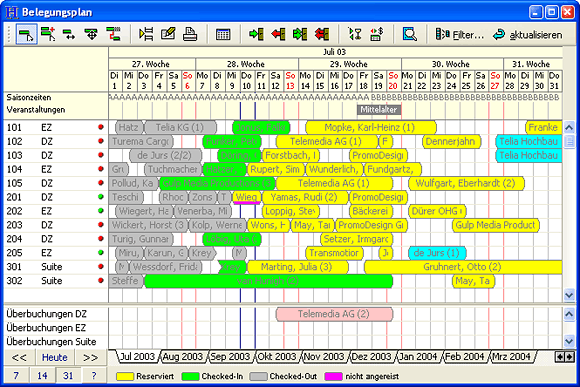Switch to the Jan 2004 tab
Screen dimensions: 580x387
[418, 357]
